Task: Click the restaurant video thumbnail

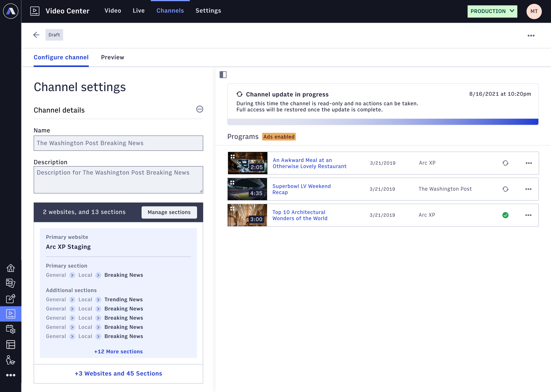Action: (248, 163)
